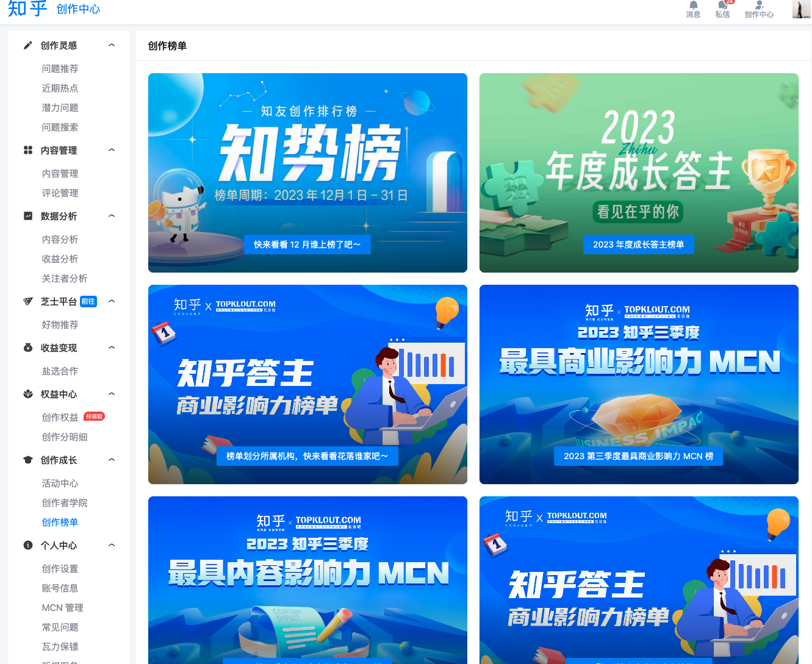Open 问题推荐 in sidebar
The height and width of the screenshot is (664, 812).
tap(60, 69)
